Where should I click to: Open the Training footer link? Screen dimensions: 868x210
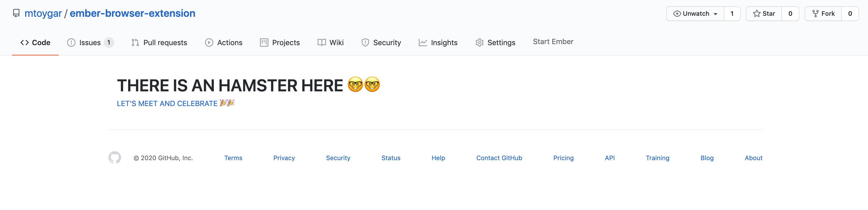point(657,158)
